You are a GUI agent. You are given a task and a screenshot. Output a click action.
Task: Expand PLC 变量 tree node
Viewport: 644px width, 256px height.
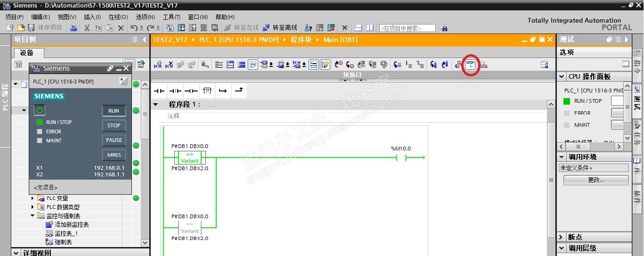click(x=33, y=198)
